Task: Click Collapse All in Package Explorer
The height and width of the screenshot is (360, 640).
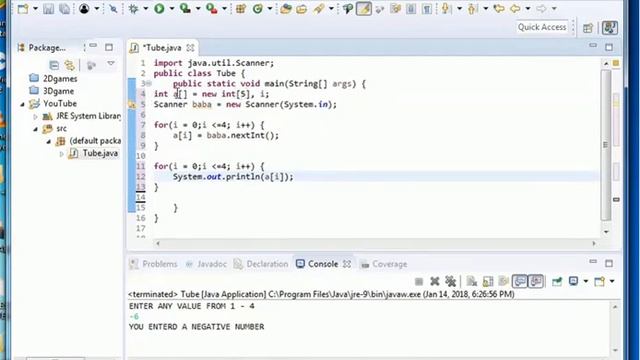Action: pyautogui.click(x=54, y=65)
